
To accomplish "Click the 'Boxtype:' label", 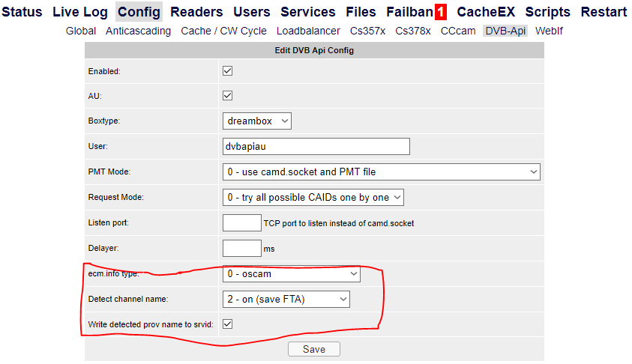I will [104, 121].
